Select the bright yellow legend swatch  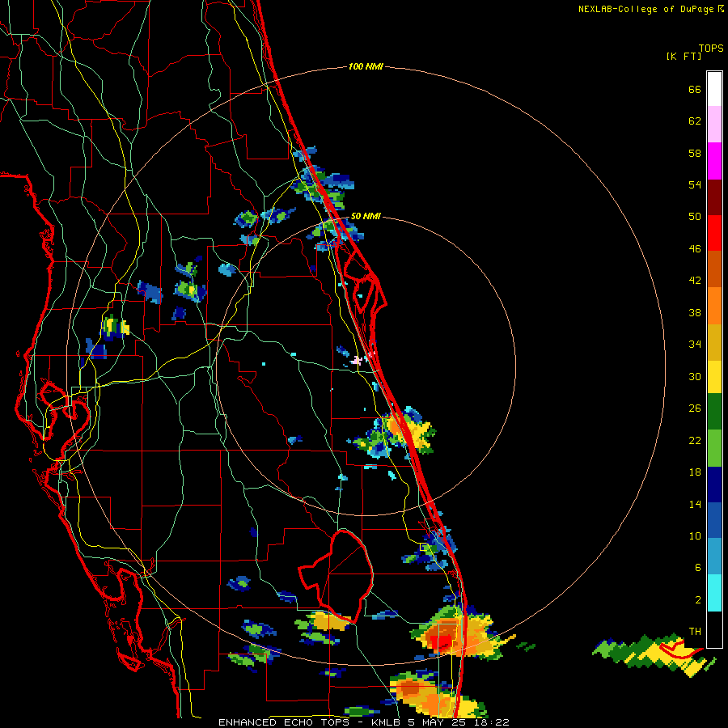tap(714, 377)
